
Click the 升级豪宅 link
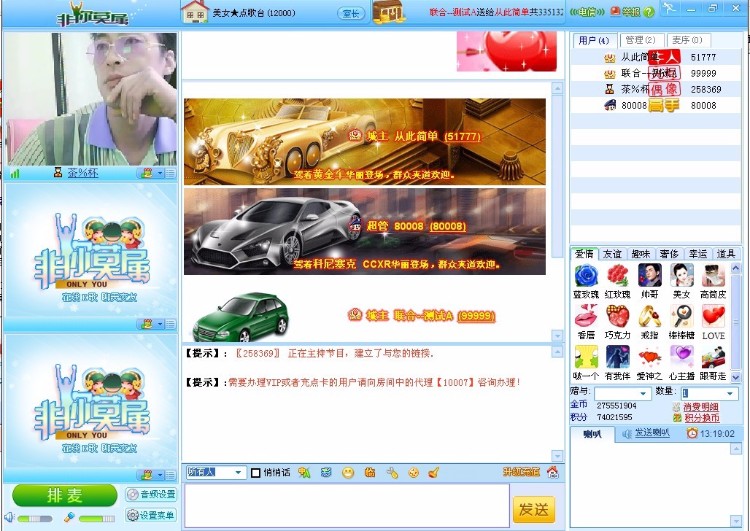[x=521, y=472]
